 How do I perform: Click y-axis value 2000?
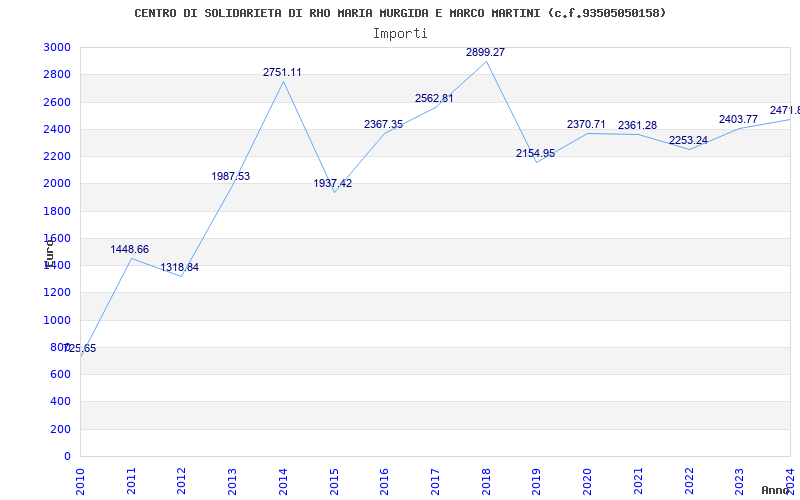click(x=58, y=184)
